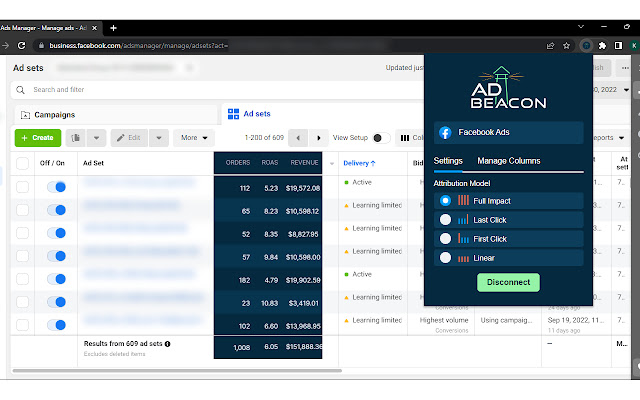Viewport: 640px width, 400px height.
Task: Open dropdown arrow next to Edit button
Action: click(159, 138)
